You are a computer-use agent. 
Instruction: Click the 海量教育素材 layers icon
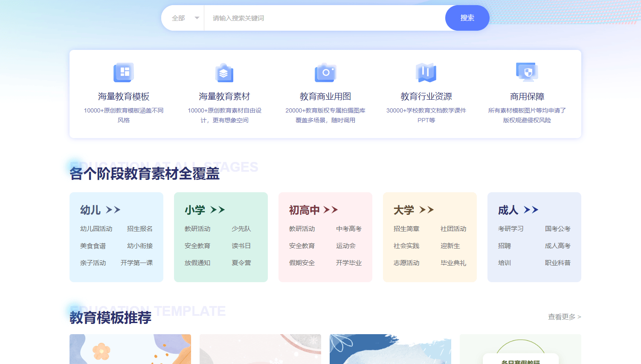224,73
